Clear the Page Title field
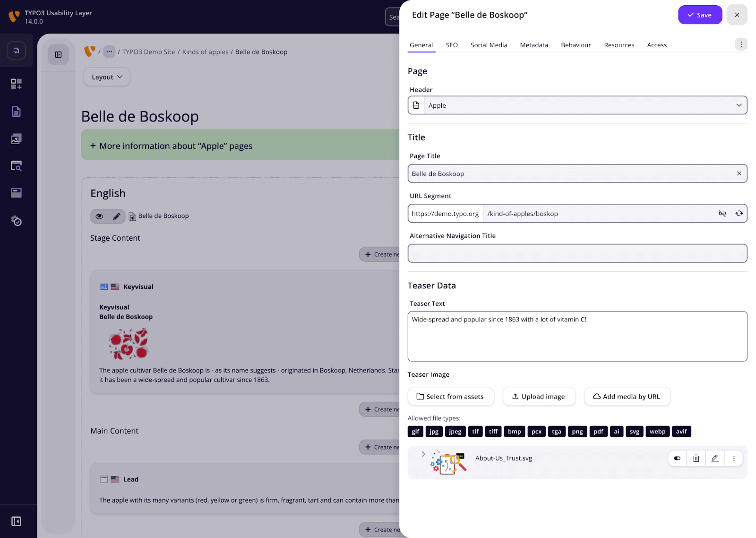 [x=739, y=174]
